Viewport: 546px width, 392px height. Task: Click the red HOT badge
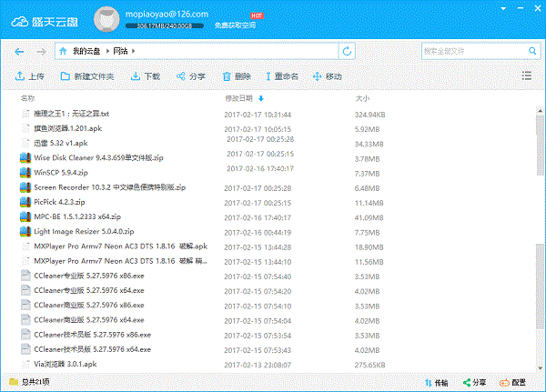[x=257, y=15]
